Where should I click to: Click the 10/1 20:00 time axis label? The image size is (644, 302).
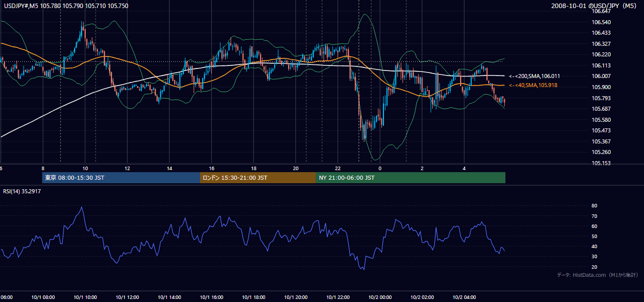pos(296,297)
